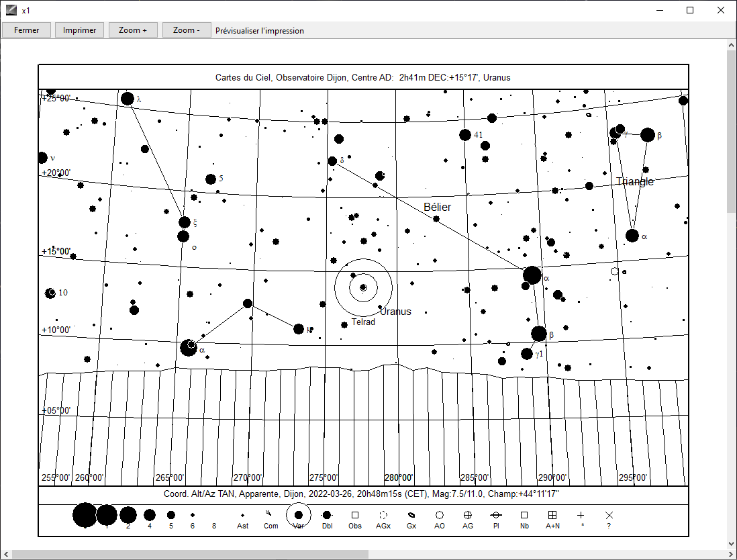Select the variable star (Var) legend symbol
Screen dimensions: 737x560
click(x=299, y=515)
